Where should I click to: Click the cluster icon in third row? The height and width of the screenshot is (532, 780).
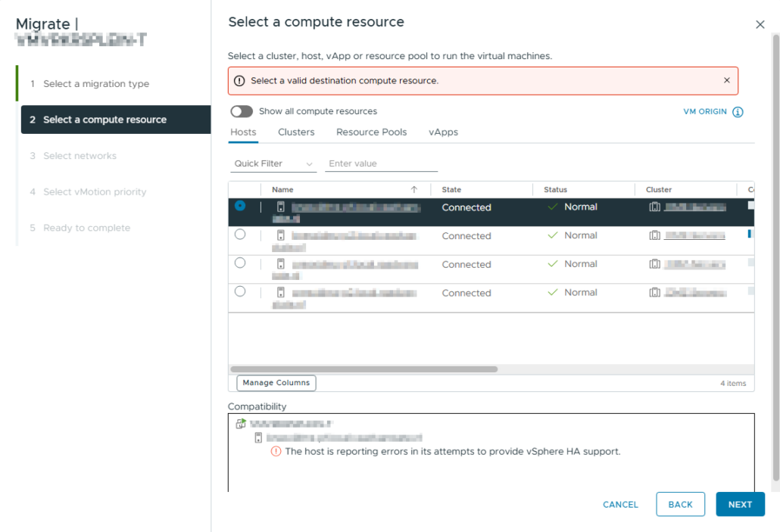coord(654,264)
